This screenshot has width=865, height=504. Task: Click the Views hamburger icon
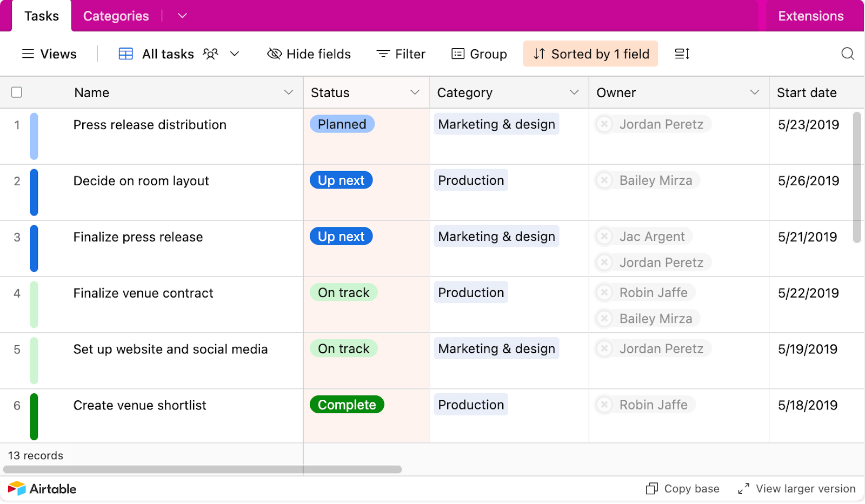tap(28, 54)
